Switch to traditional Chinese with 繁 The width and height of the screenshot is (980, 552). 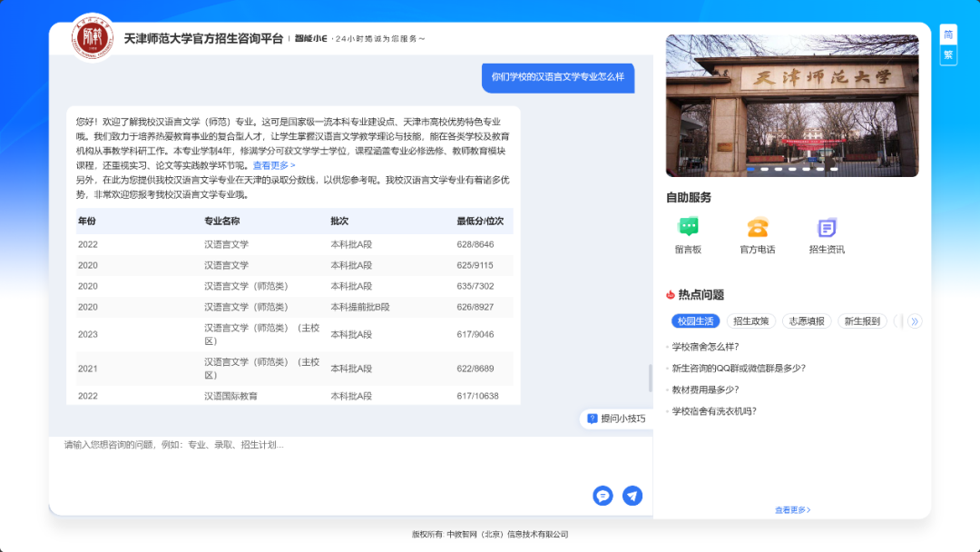click(x=948, y=54)
